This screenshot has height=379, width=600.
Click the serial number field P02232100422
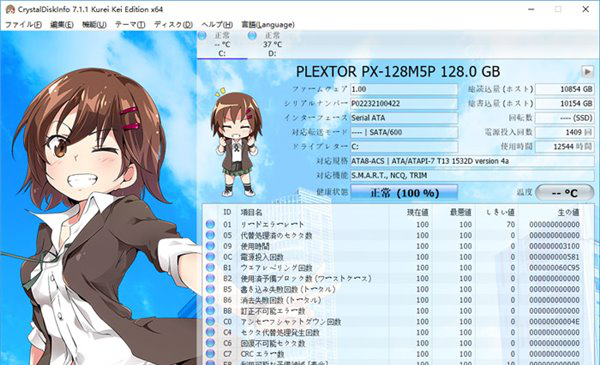point(404,103)
